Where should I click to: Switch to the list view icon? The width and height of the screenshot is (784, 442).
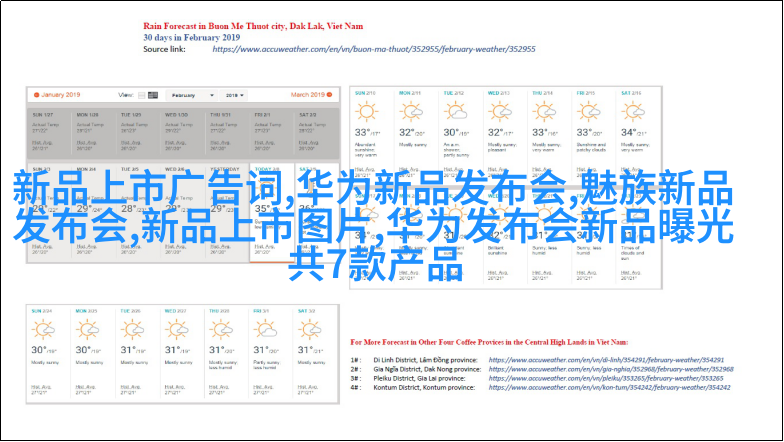(x=142, y=95)
